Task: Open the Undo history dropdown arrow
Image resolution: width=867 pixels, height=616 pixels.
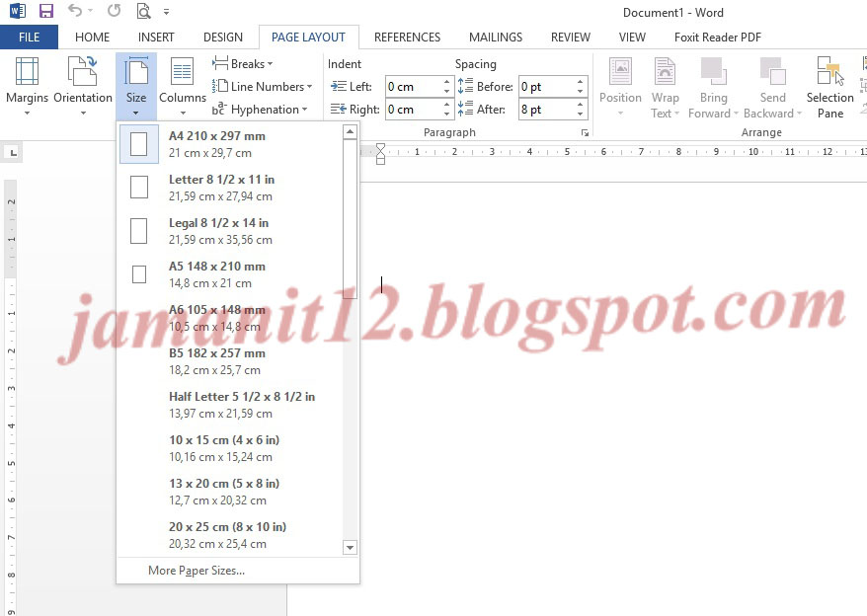Action: [x=90, y=11]
